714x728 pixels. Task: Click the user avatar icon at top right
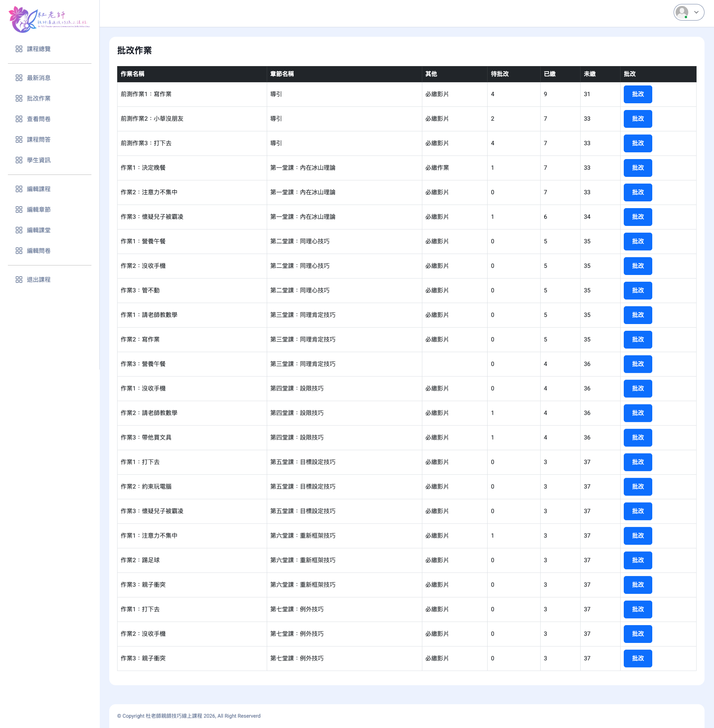click(682, 12)
